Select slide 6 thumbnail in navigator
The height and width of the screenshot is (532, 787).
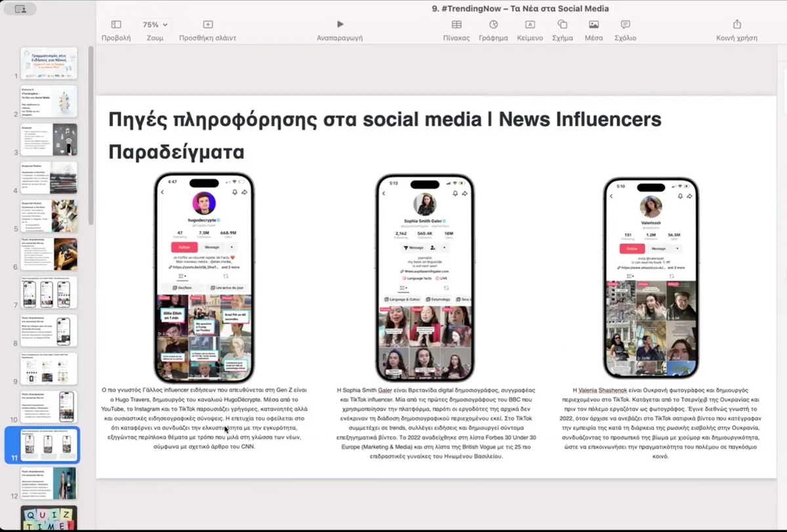tap(49, 254)
